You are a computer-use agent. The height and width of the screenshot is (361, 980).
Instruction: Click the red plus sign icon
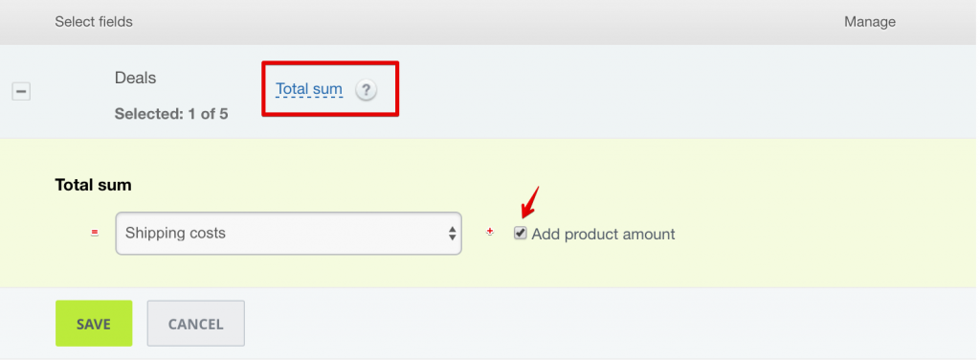tap(490, 232)
